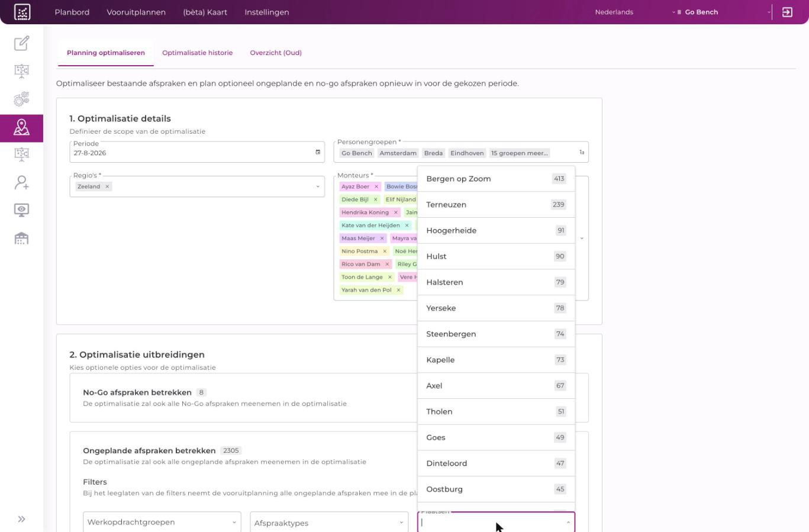Expand the sidebar with the double chevron
This screenshot has width=809, height=532.
[x=21, y=519]
